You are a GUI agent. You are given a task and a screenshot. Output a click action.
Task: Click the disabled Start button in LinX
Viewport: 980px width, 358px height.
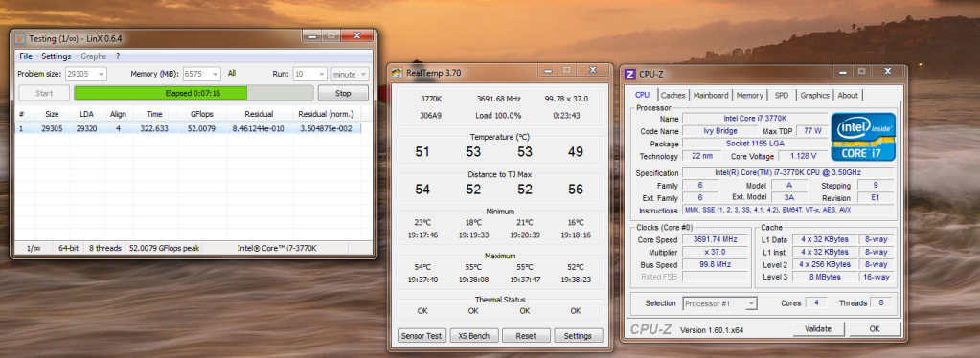point(44,93)
